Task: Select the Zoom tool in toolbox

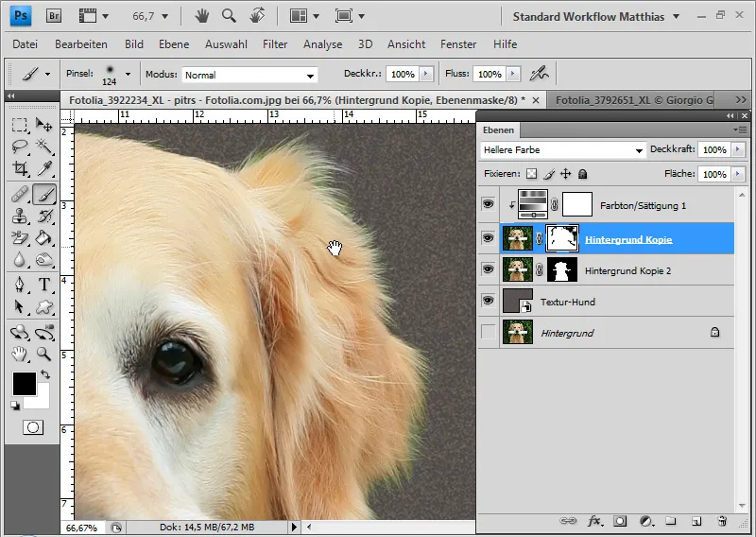Action: pyautogui.click(x=44, y=355)
